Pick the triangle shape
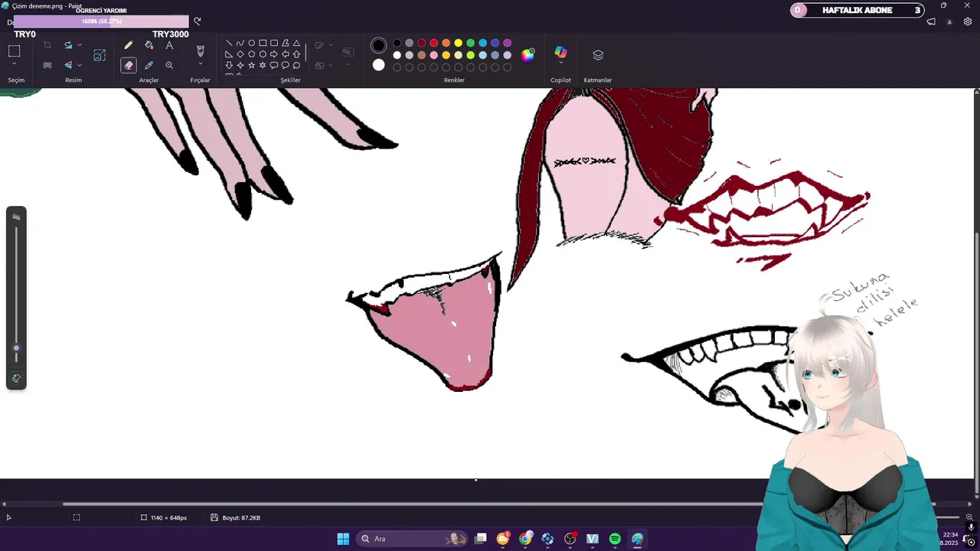 point(296,43)
